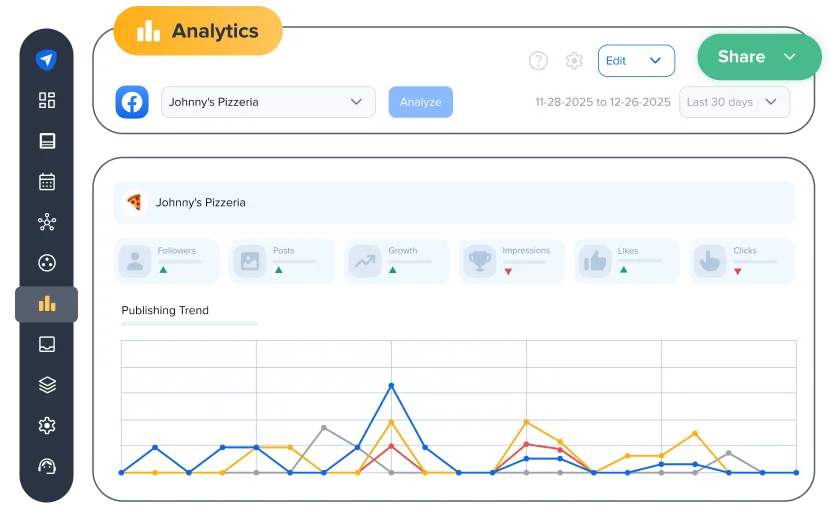Open the Last 30 days dropdown
Image resolution: width=831 pixels, height=522 pixels.
tap(733, 102)
